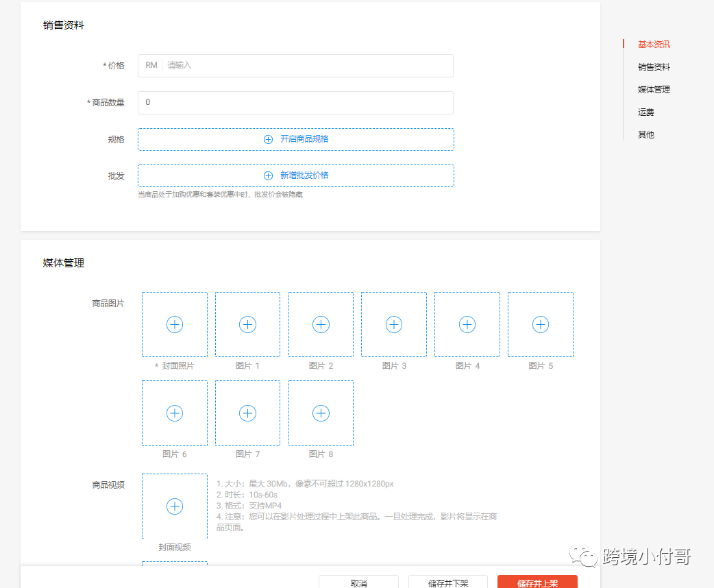Click the red 储存并上架 button
Screen dimensions: 714x588
537,582
